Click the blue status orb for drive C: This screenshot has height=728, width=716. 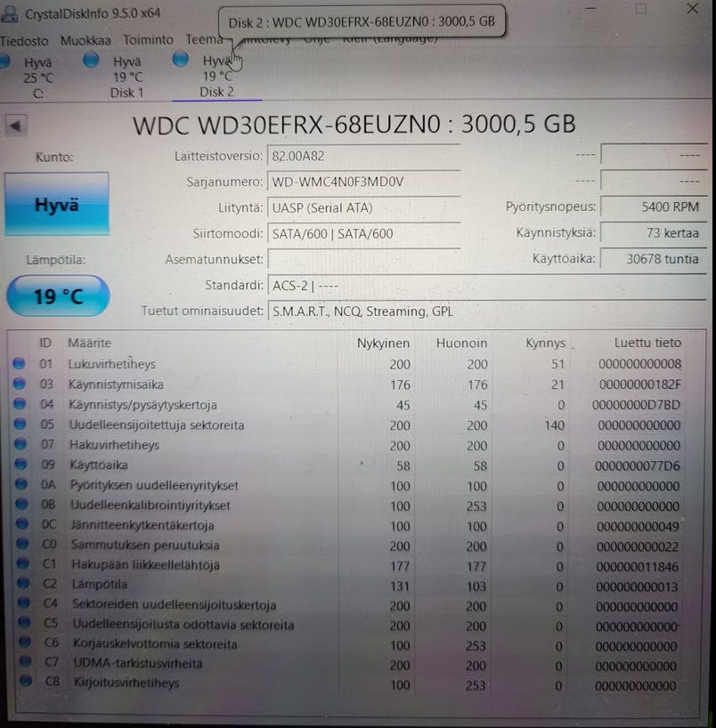point(4,61)
